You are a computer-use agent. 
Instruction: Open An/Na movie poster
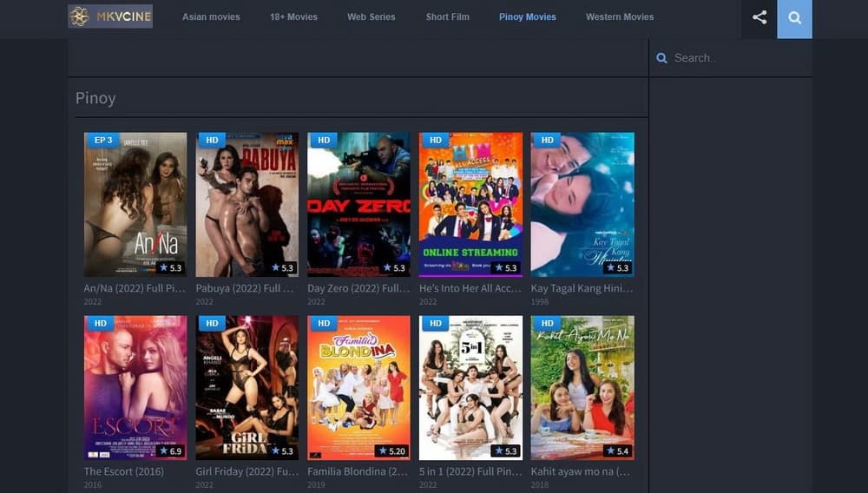click(x=135, y=204)
